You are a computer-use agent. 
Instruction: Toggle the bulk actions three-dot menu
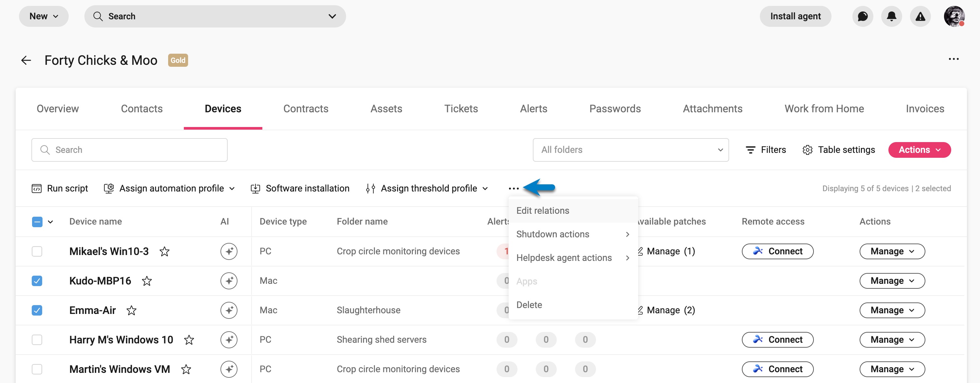[514, 189]
